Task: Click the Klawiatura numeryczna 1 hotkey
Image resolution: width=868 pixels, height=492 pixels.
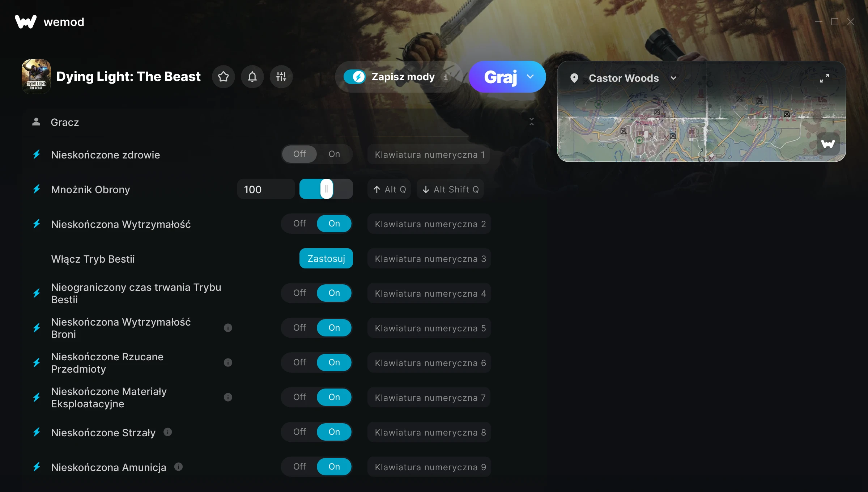Action: (429, 154)
